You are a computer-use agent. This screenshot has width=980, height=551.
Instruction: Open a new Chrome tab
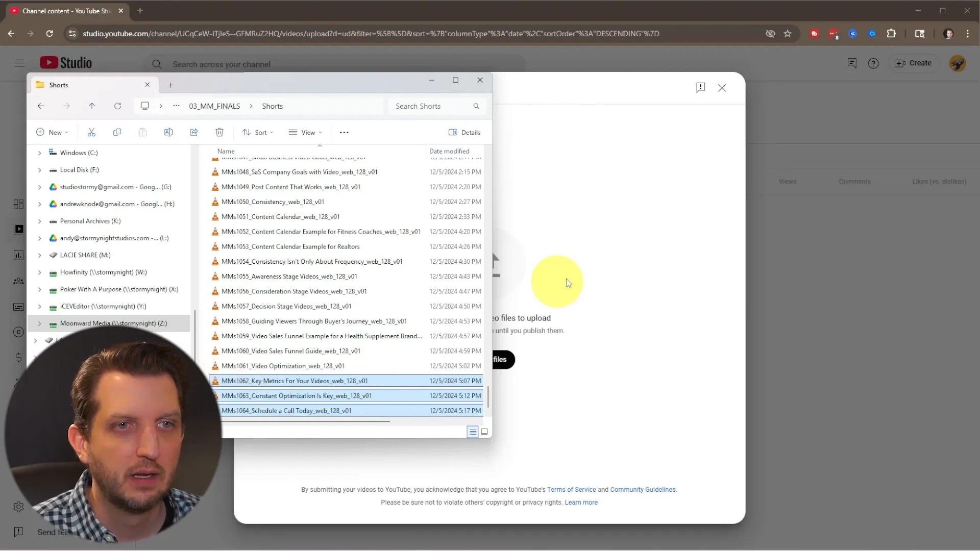140,11
